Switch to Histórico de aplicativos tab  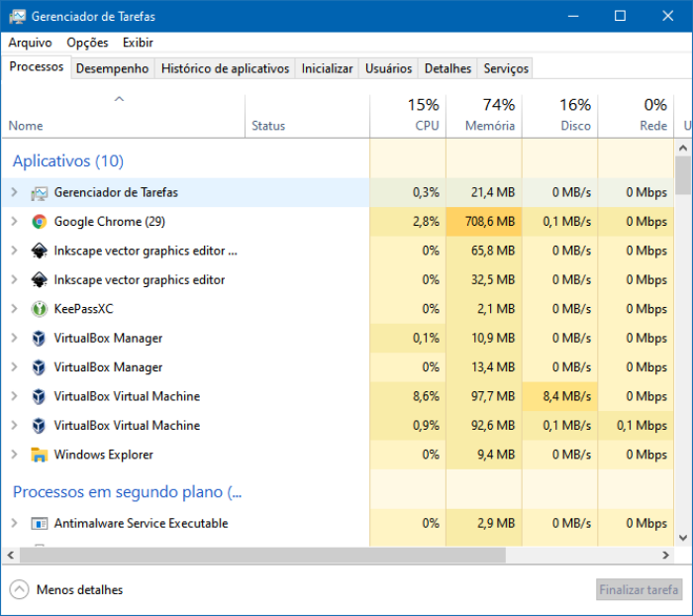[225, 68]
